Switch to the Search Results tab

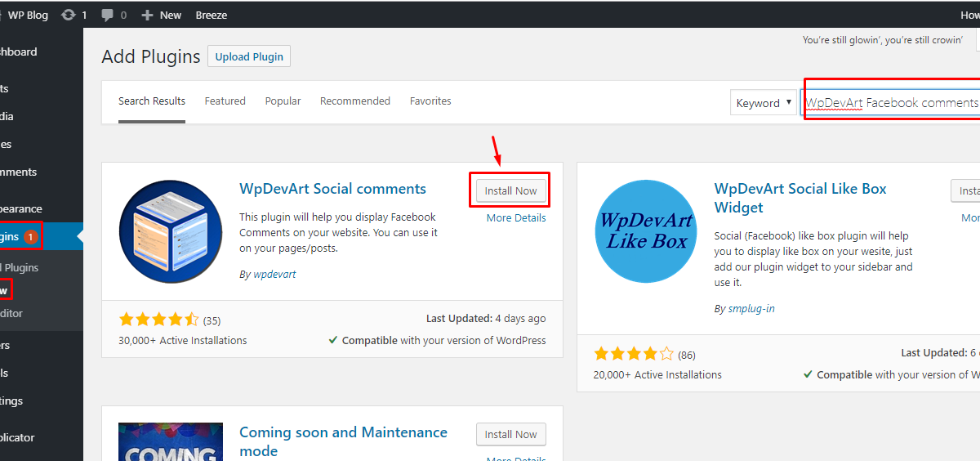coord(152,101)
